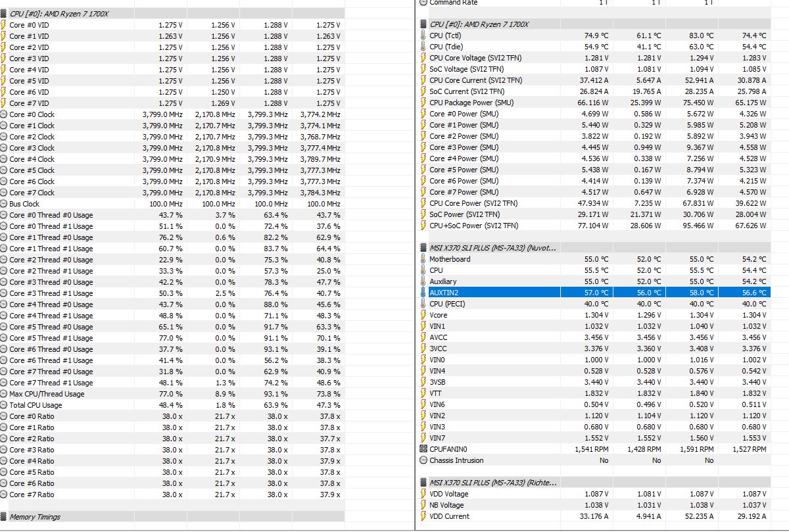Viewport: 789px width, 532px height.
Task: Click the Core #7 VID voltage icon
Action: tap(4, 103)
